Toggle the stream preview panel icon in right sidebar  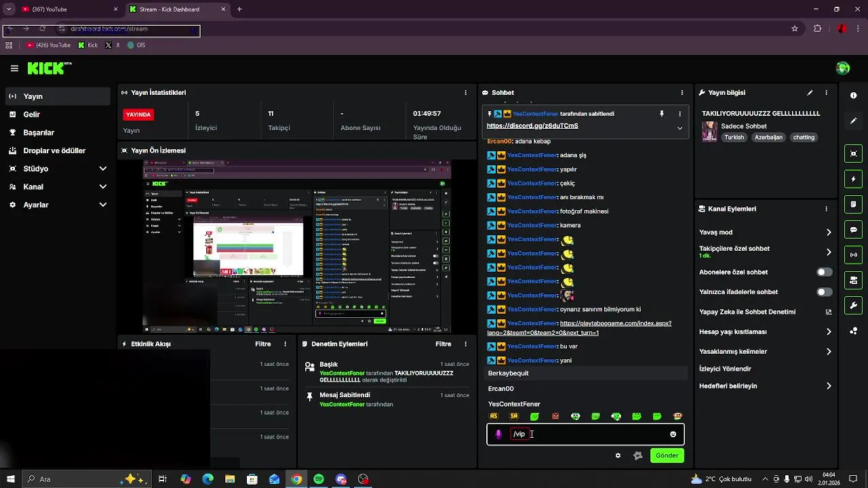pos(854,154)
